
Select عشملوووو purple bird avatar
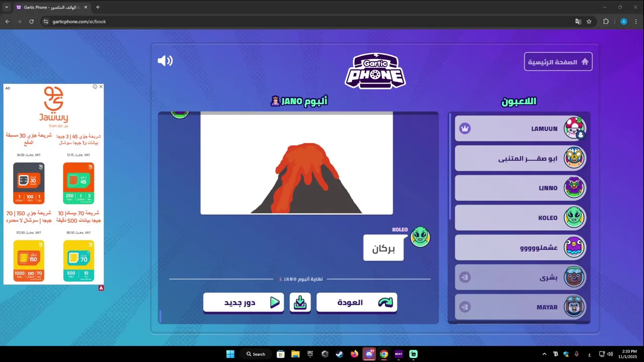(574, 247)
